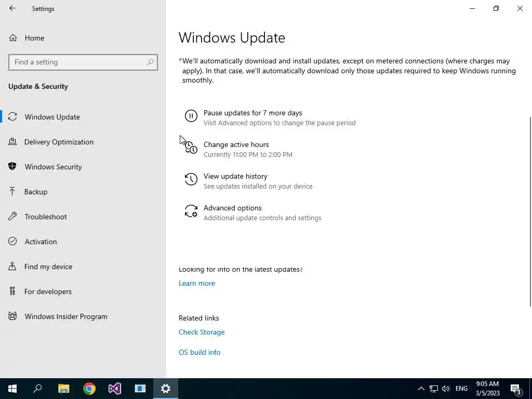Click the shield icon for Windows Security
This screenshot has width=532, height=399.
pos(12,166)
